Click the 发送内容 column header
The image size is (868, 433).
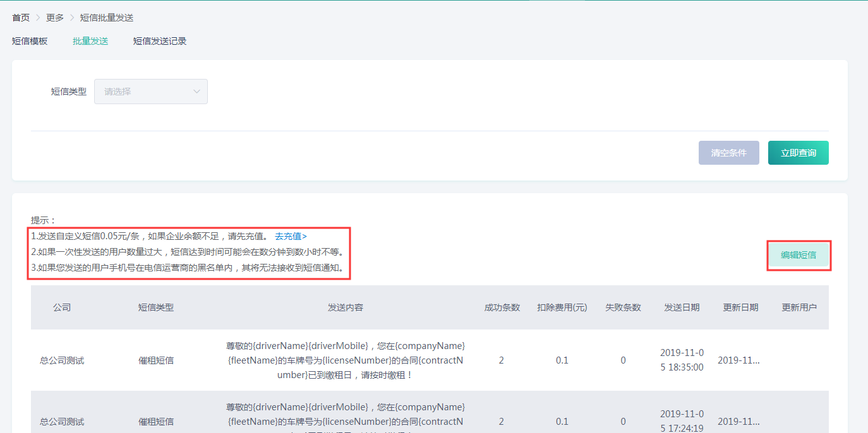346,307
